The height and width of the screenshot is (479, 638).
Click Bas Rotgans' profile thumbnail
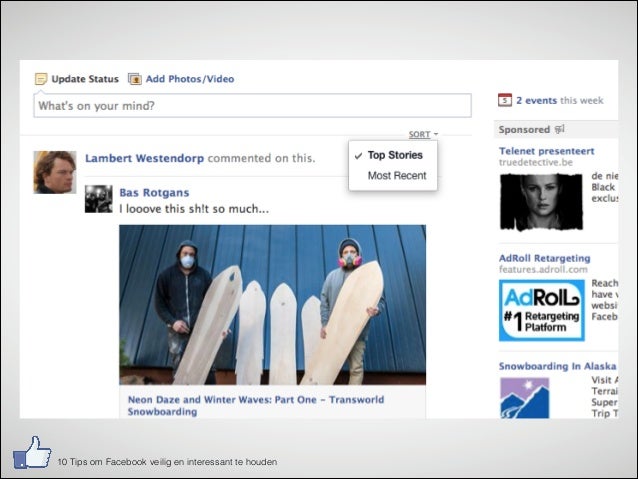98,199
